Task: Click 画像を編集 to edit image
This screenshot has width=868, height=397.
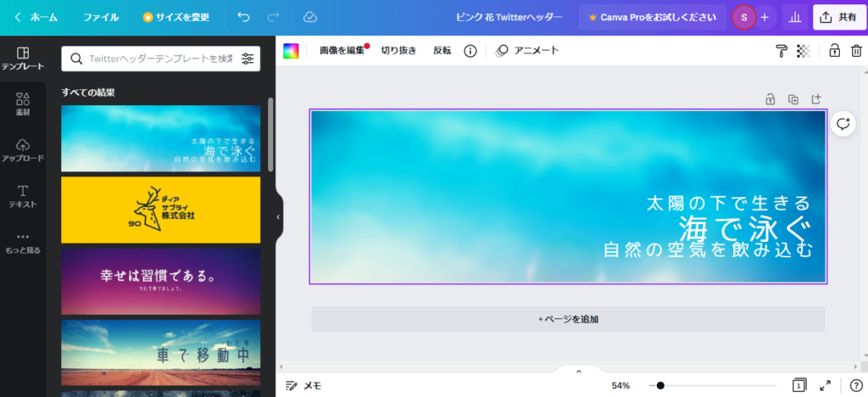Action: click(x=342, y=50)
